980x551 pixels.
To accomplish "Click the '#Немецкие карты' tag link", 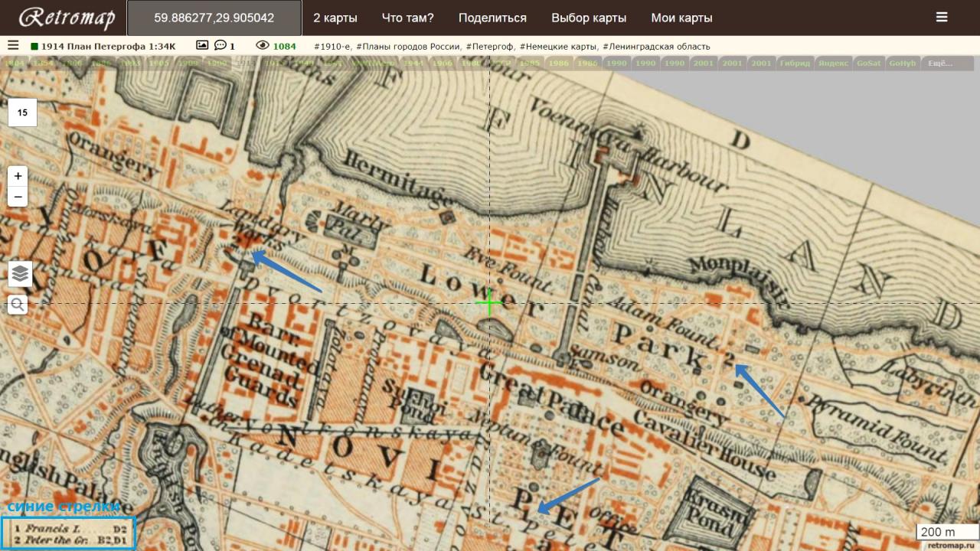I will point(559,47).
